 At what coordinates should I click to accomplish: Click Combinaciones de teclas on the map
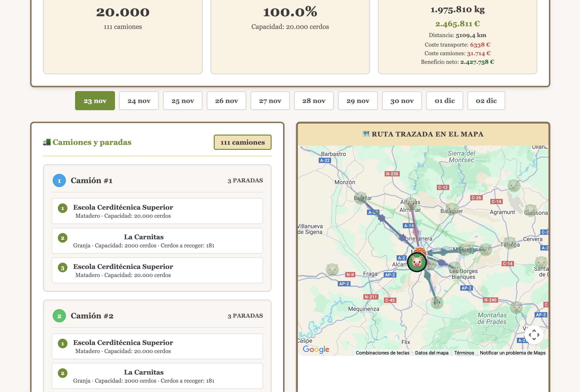382,353
